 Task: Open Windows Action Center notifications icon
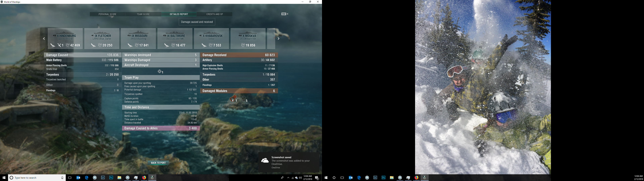pos(317,178)
